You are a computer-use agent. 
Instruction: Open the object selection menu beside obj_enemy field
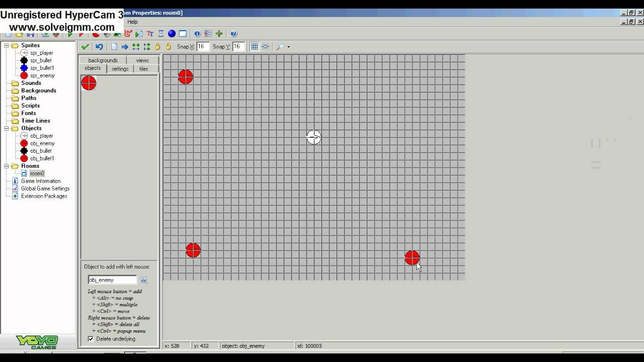[143, 280]
